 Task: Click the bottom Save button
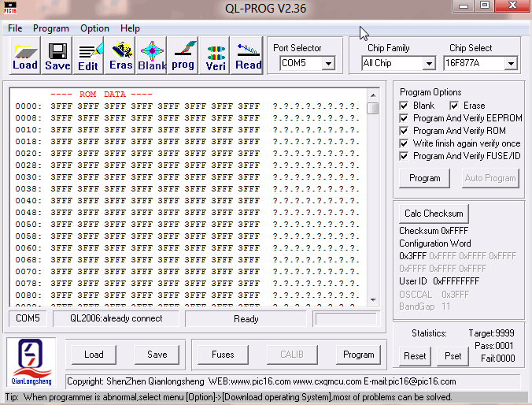(157, 355)
